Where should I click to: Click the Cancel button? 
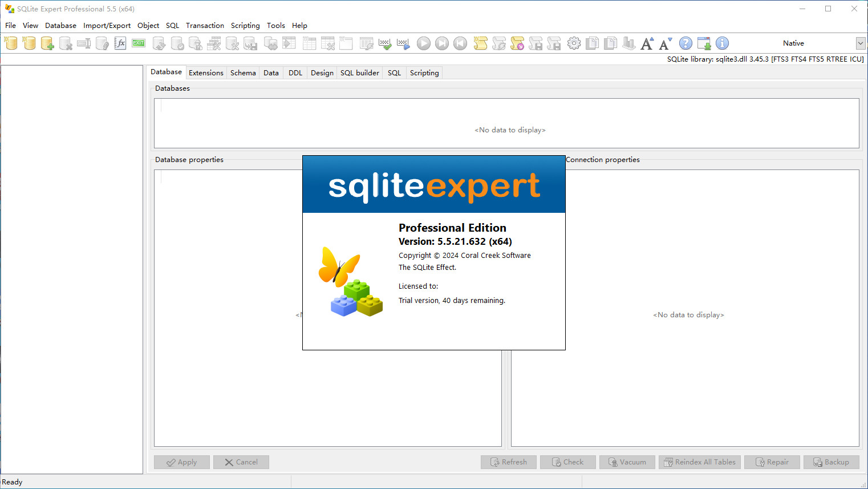[x=241, y=462]
